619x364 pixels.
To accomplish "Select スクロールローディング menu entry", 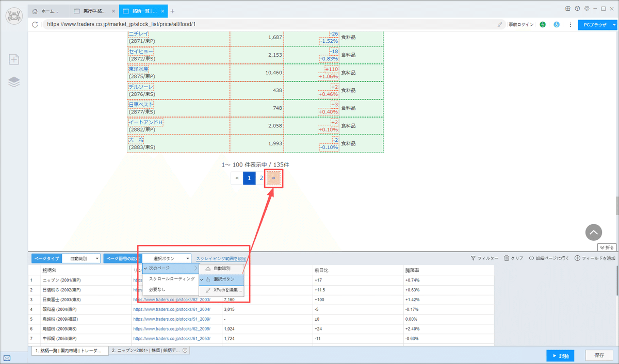I will (170, 279).
